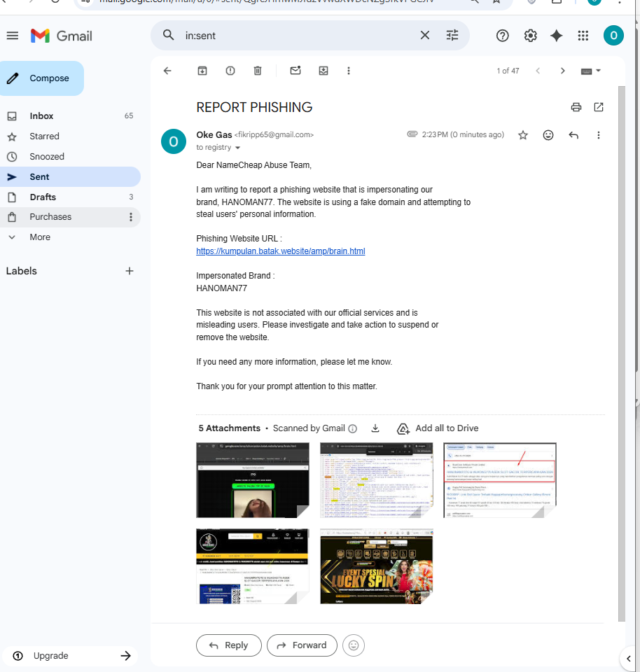
Task: Archive this conversation
Action: coord(202,71)
